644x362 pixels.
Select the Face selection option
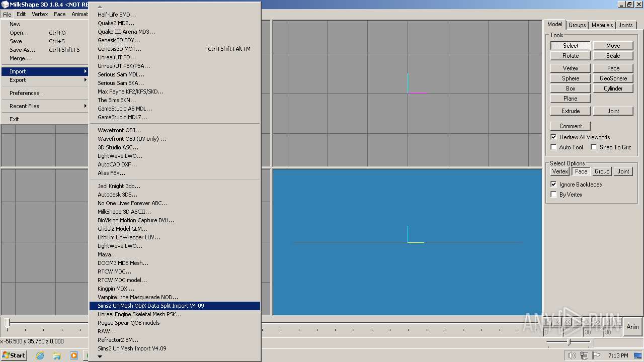click(x=581, y=171)
